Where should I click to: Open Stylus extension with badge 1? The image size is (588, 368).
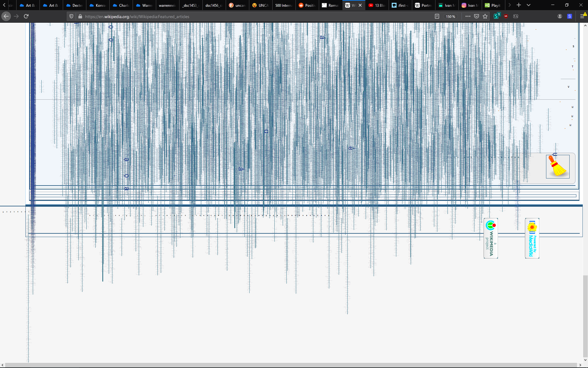(496, 17)
